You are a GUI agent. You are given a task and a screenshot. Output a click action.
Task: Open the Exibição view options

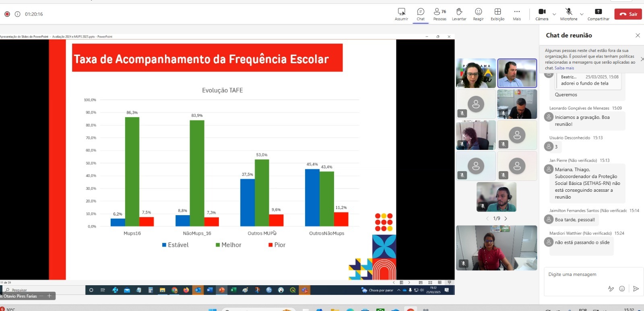(x=497, y=14)
